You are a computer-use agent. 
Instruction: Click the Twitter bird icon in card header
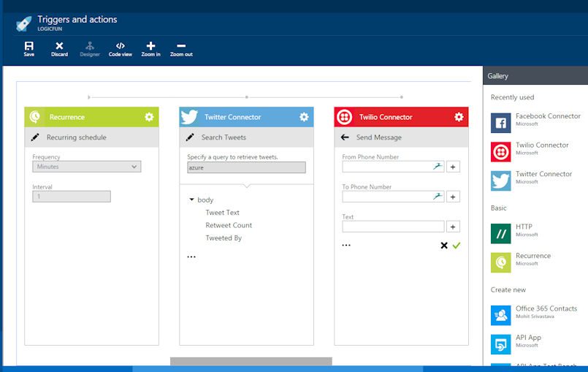pos(189,117)
